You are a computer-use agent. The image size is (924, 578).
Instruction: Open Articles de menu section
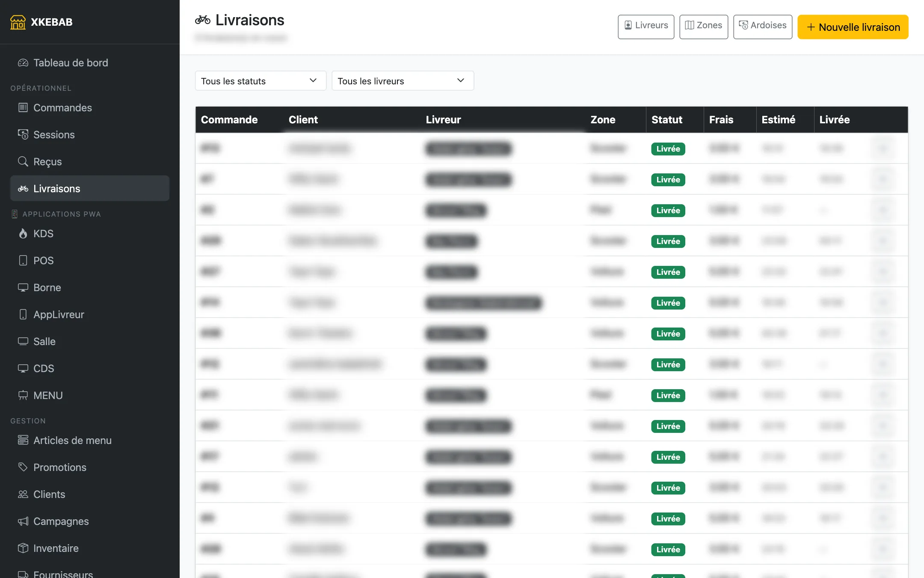tap(90, 440)
